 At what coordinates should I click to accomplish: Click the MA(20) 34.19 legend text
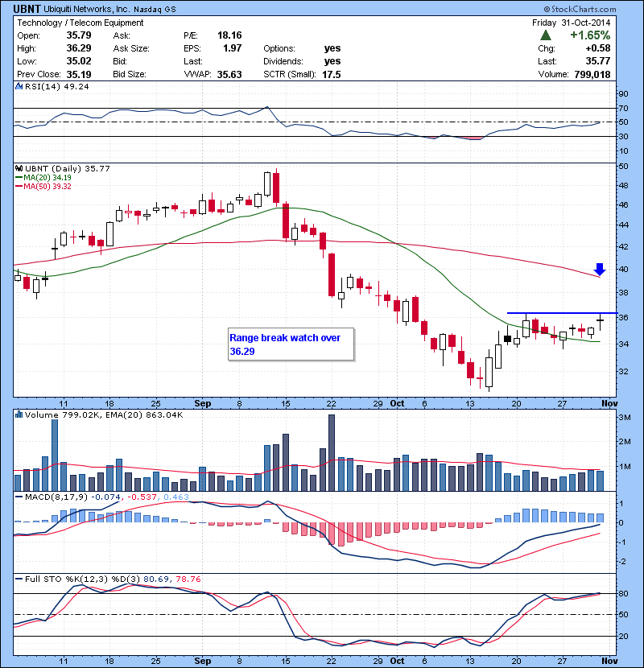coord(47,178)
